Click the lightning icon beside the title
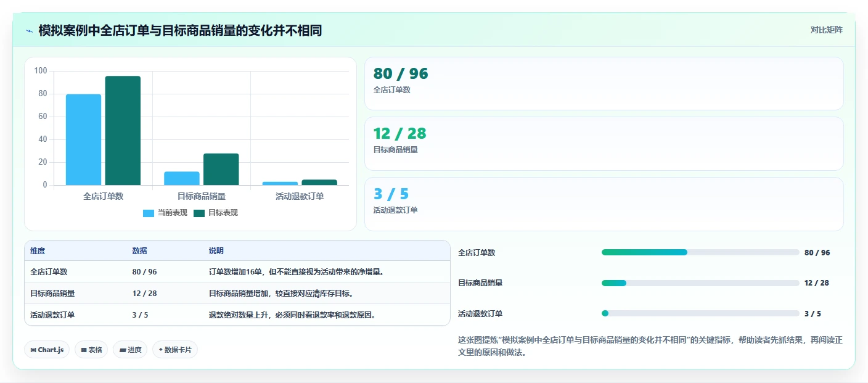 coord(30,31)
